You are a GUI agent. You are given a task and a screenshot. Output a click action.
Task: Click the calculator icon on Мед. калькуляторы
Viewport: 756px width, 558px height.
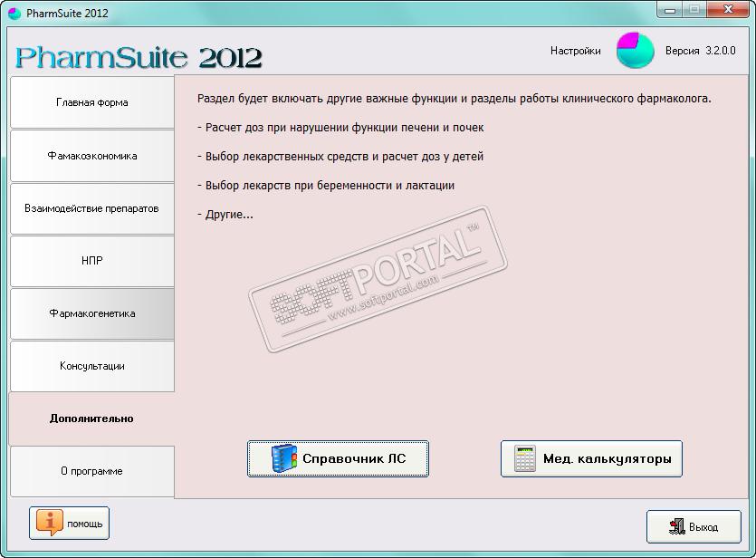click(x=524, y=458)
